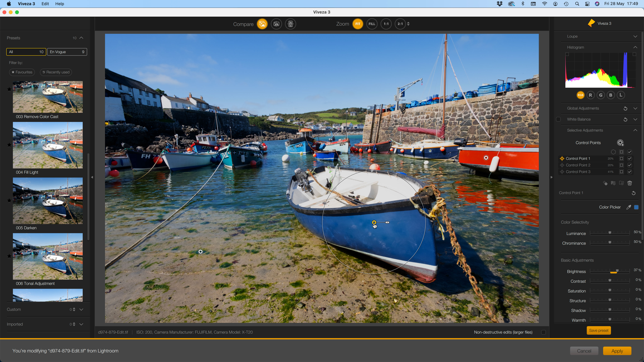Enable the White Balance checkbox
The image size is (644, 362).
point(558,119)
